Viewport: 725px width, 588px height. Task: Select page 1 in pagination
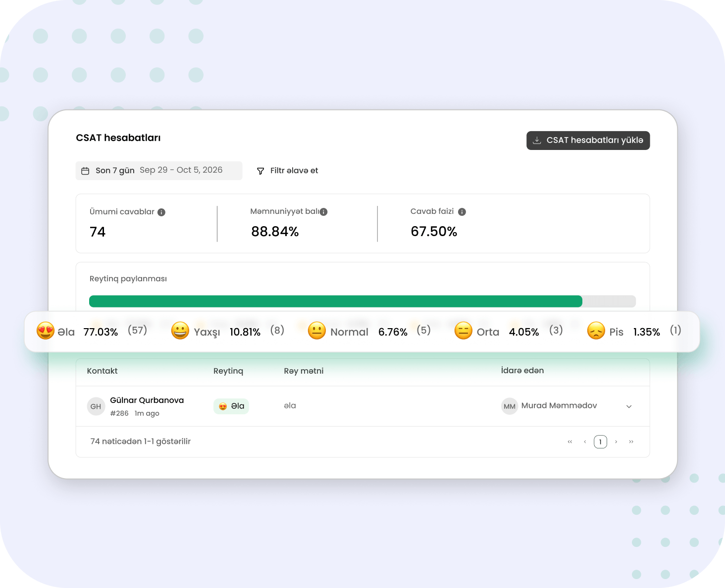[x=600, y=442]
